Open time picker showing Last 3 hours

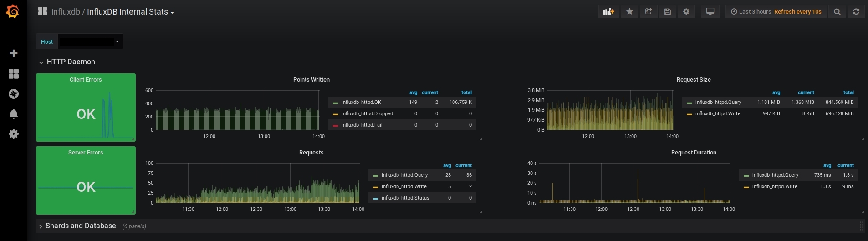(776, 12)
